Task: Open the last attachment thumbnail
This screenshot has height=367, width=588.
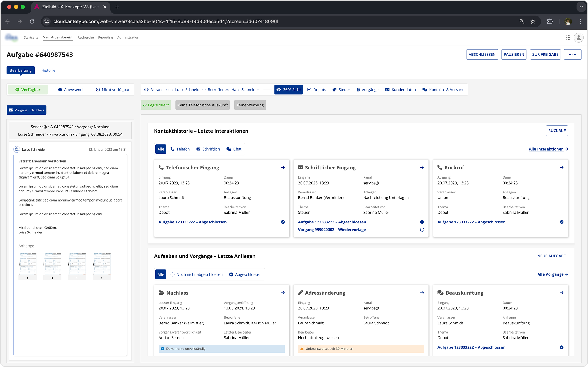Action: tap(102, 266)
